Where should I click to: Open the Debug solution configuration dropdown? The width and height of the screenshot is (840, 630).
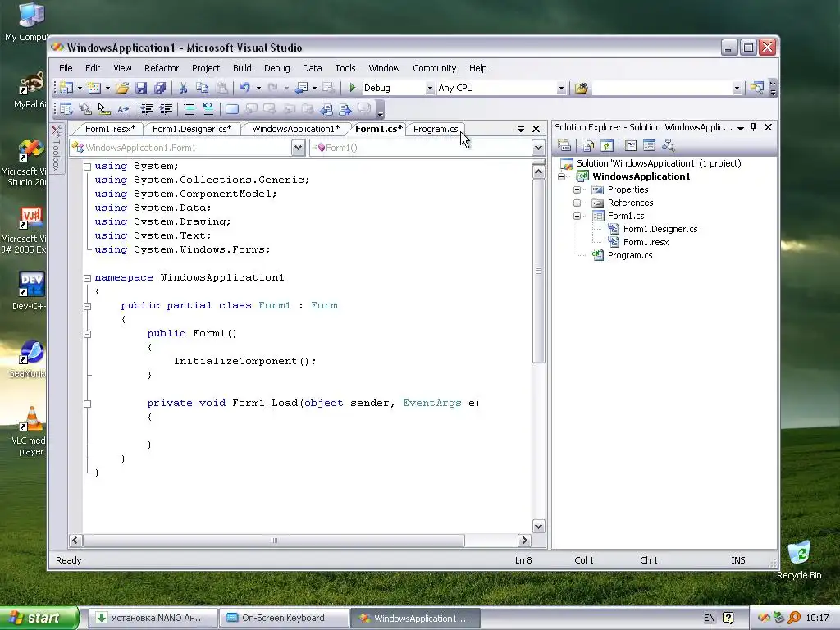[x=430, y=88]
